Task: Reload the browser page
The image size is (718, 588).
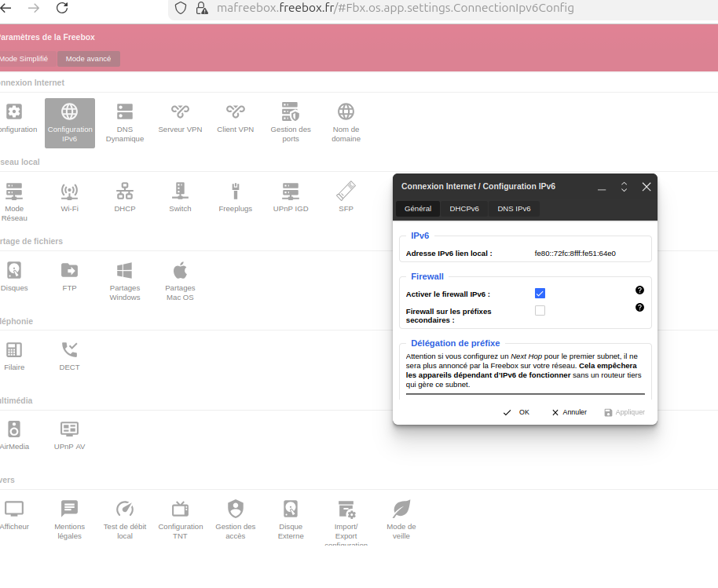Action: 62,8
